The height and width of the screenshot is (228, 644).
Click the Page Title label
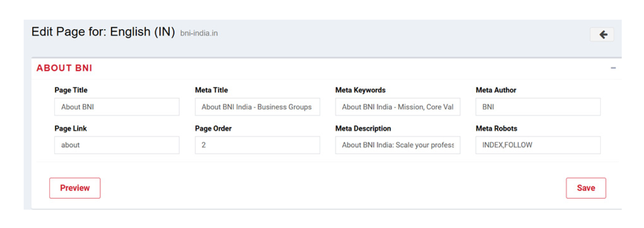(x=71, y=90)
